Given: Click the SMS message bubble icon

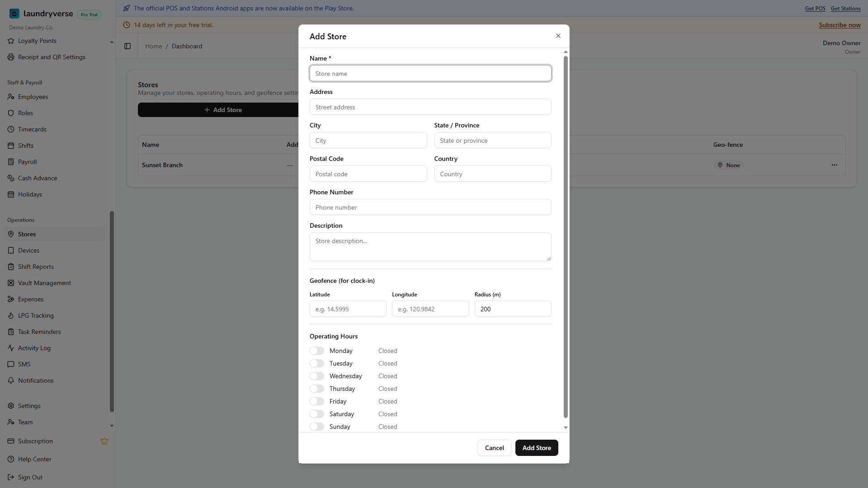Looking at the screenshot, I should pyautogui.click(x=11, y=364).
